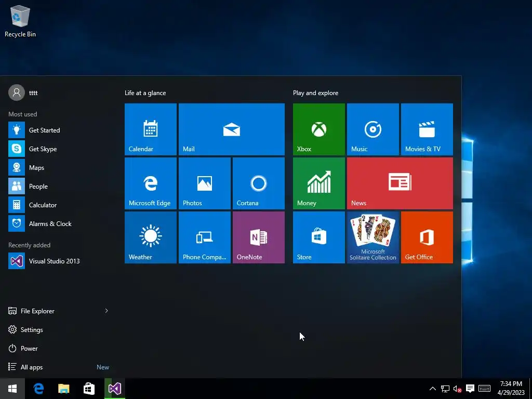Open Edge from the taskbar
Image resolution: width=532 pixels, height=399 pixels.
[38, 389]
